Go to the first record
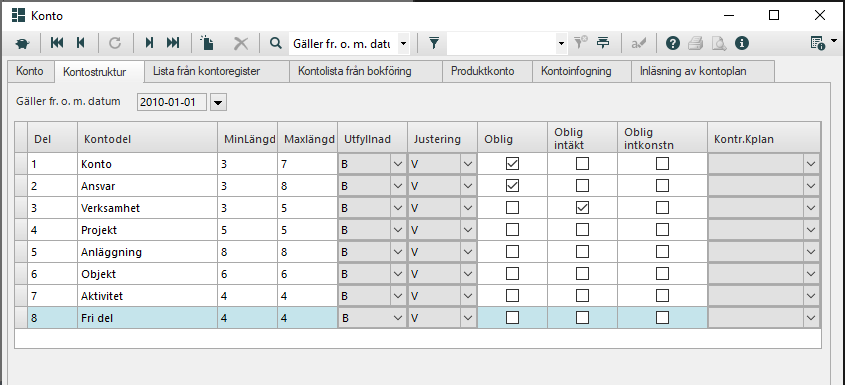Screen dimensions: 845x385 57,44
